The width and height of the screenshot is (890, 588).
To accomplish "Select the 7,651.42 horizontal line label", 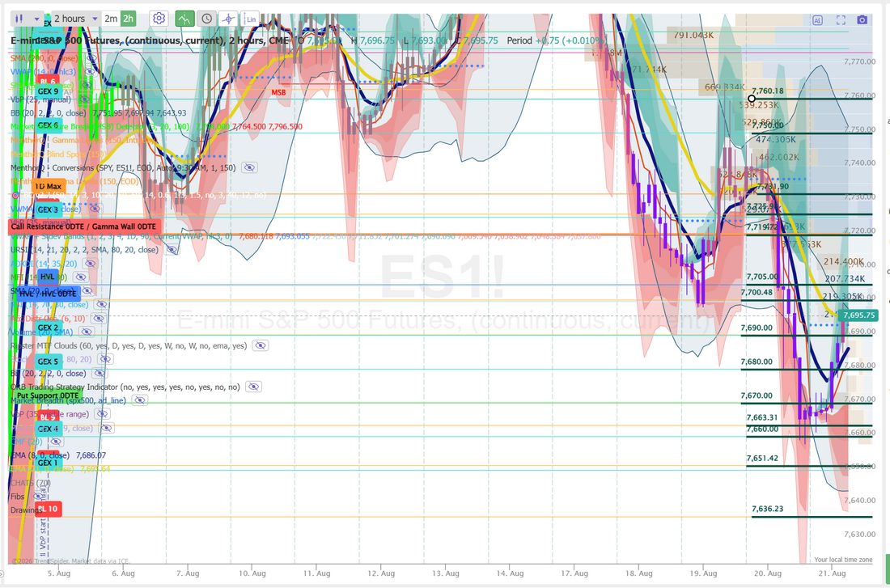I will pyautogui.click(x=762, y=458).
